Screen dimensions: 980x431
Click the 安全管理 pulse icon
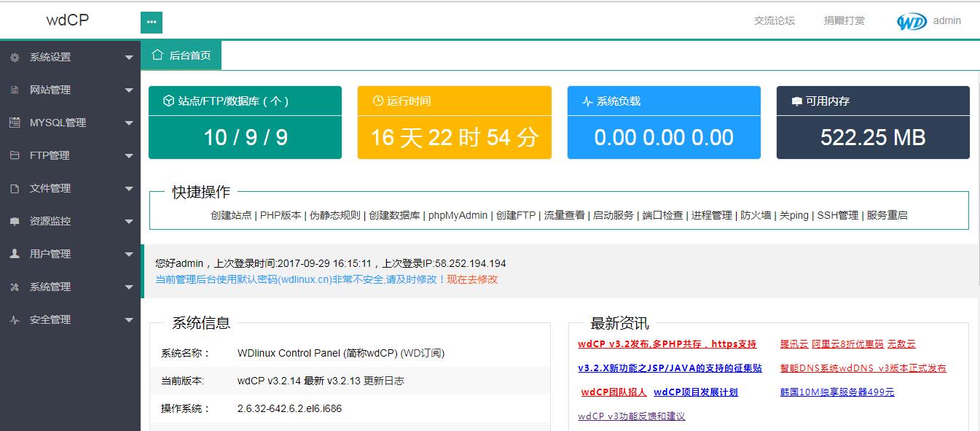15,319
